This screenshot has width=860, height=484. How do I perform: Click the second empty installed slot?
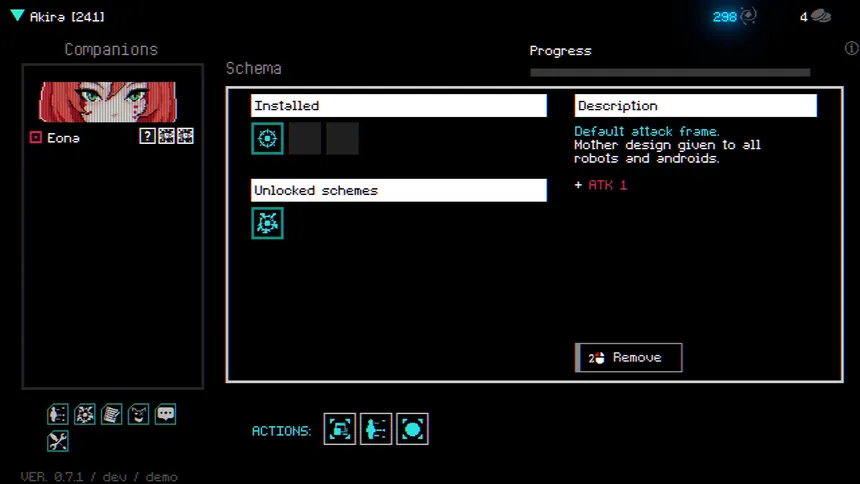coord(305,138)
